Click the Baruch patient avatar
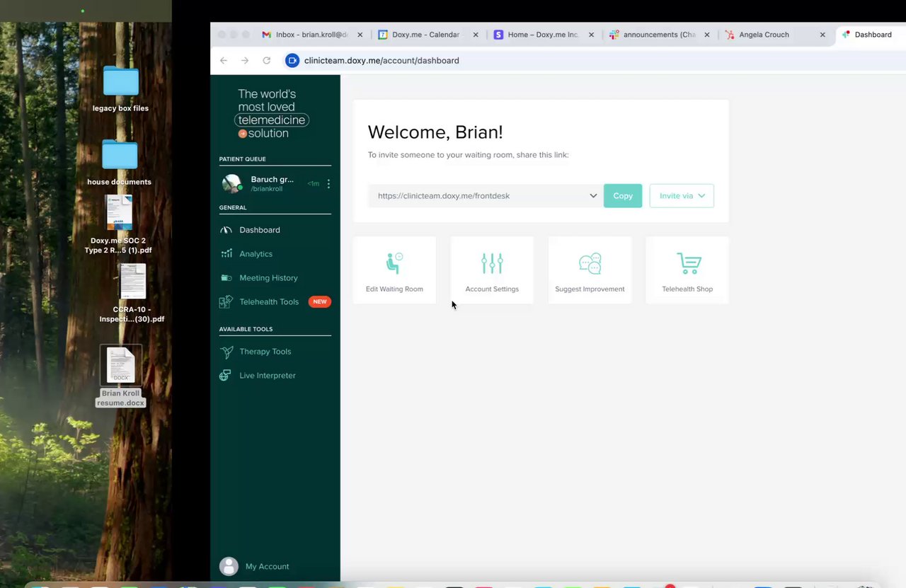 point(232,184)
